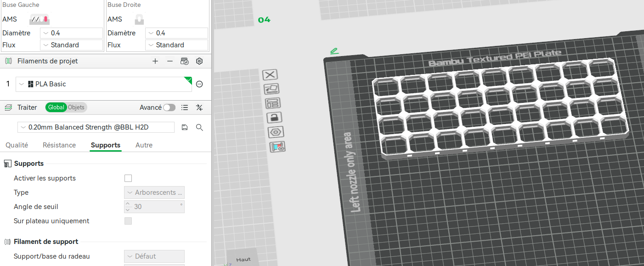The height and width of the screenshot is (266, 644).
Task: Switch to the Objets mode toggle
Action: pos(76,108)
